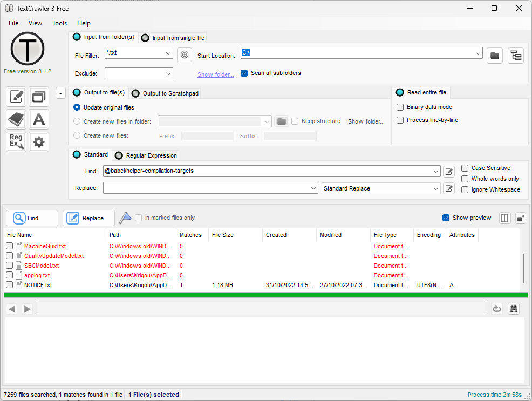Screen dimensions: 532x401
Task: Open the View menu
Action: coord(35,23)
